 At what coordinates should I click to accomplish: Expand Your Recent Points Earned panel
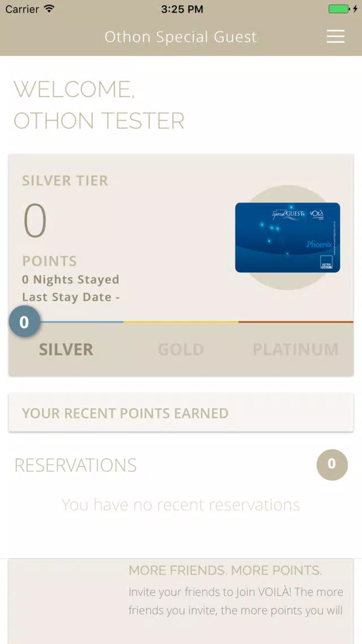click(x=181, y=413)
